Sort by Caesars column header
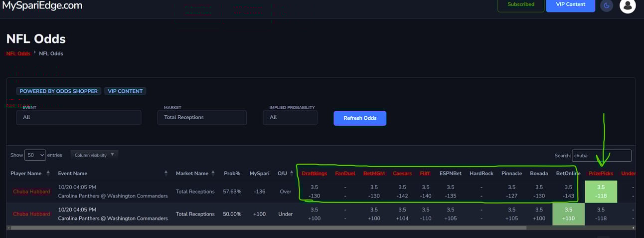 coord(402,173)
